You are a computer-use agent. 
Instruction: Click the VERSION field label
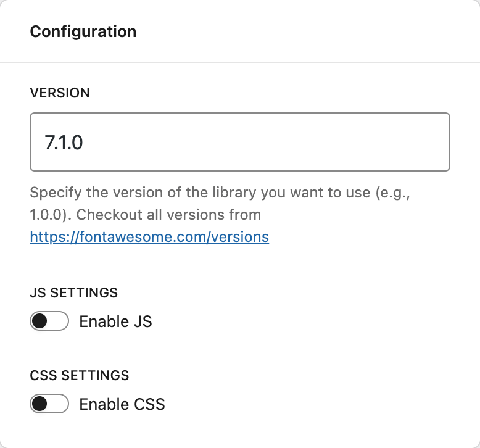60,93
